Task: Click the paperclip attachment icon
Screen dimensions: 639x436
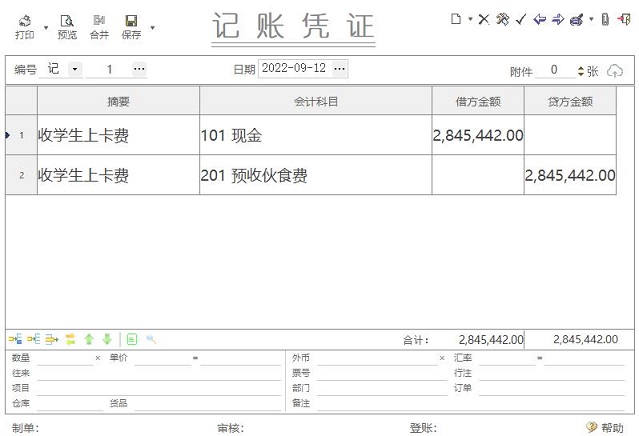Action: click(x=605, y=19)
